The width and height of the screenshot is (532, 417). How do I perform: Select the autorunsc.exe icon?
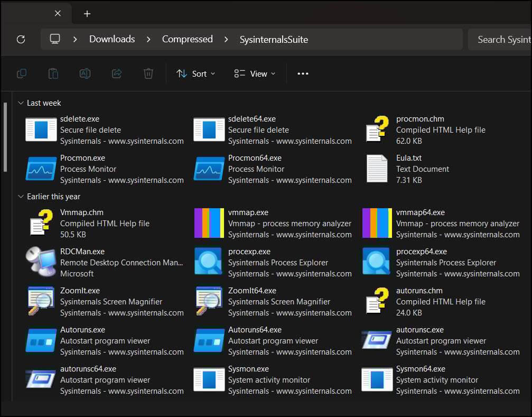click(377, 340)
